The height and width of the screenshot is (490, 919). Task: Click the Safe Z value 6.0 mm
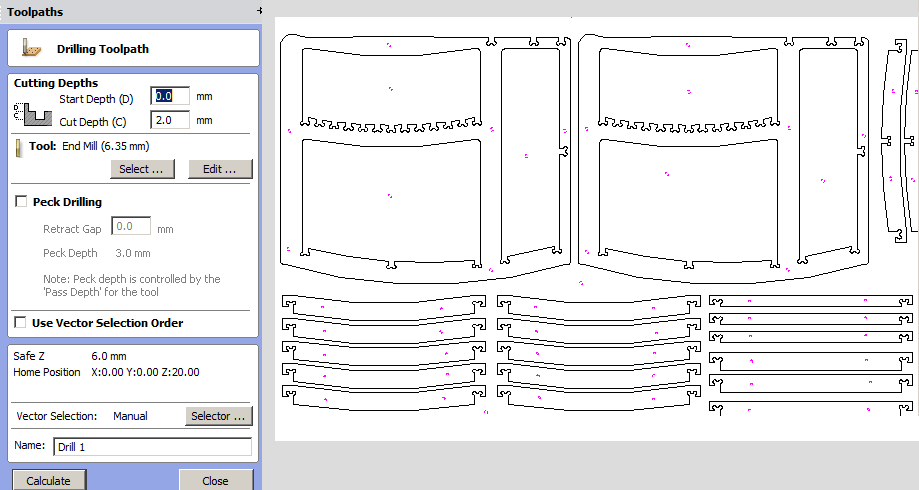click(x=109, y=356)
